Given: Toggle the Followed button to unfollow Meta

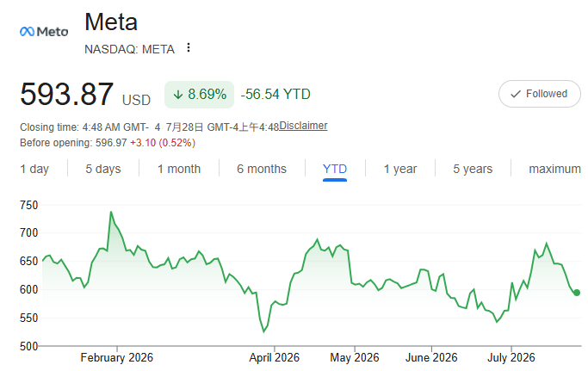Looking at the screenshot, I should click(539, 94).
